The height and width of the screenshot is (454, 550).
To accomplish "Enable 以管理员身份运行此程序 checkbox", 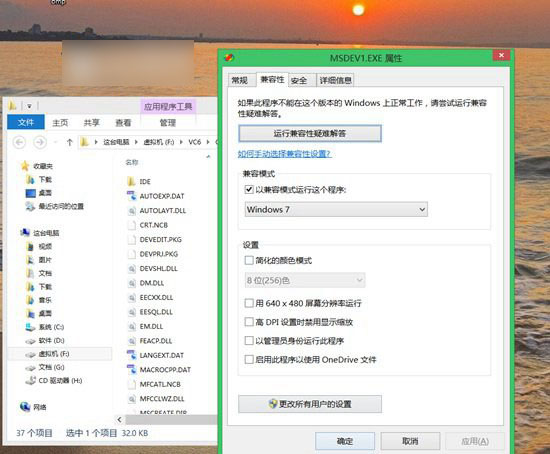I will (249, 341).
